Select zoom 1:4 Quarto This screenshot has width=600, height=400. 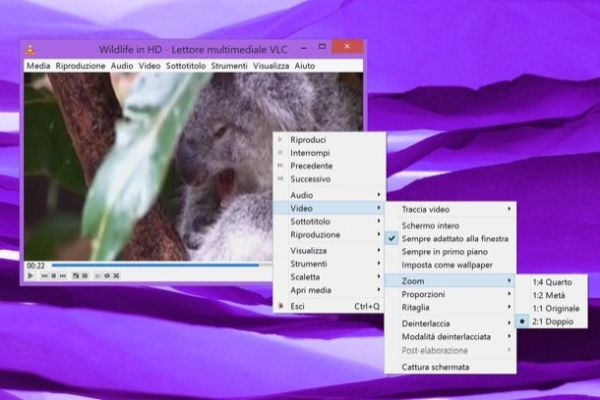[x=551, y=282]
